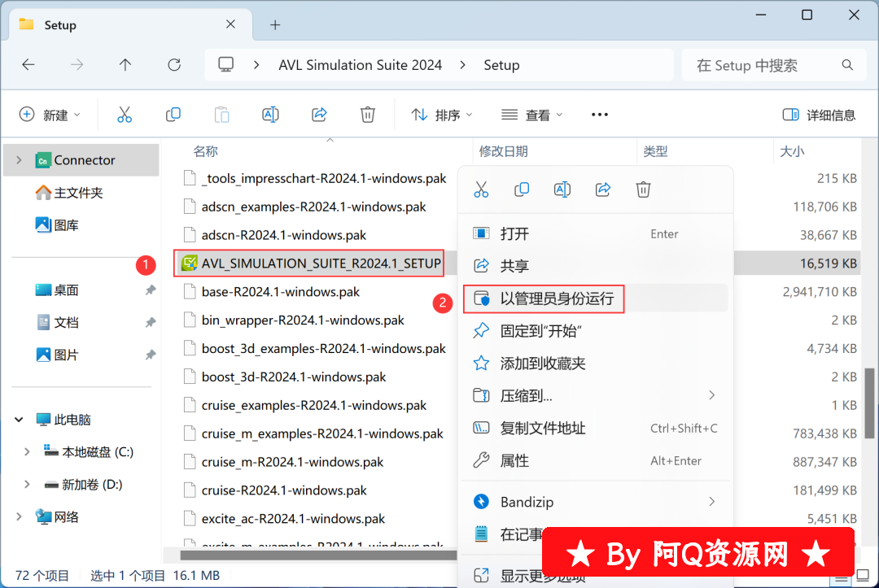
Task: Expand the 新加卷 (D:) node
Action: (x=27, y=485)
